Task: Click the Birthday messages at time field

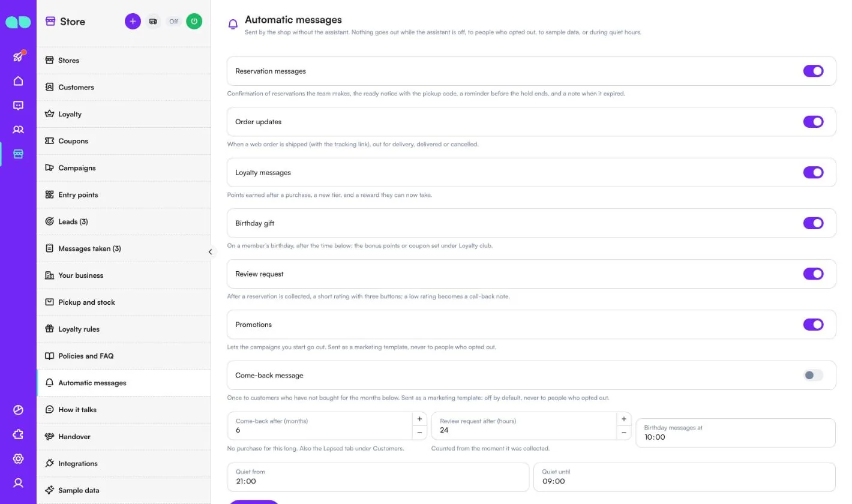Action: pyautogui.click(x=736, y=433)
